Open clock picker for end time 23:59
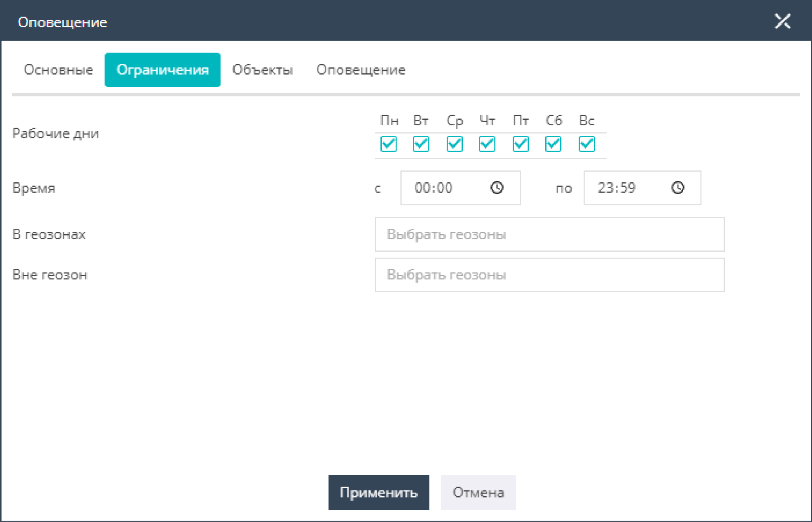This screenshot has width=812, height=522. [678, 187]
